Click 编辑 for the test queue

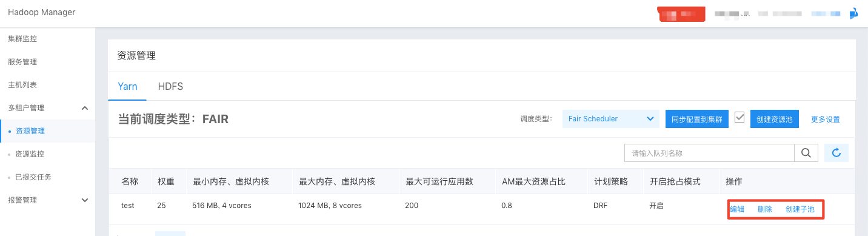[737, 209]
